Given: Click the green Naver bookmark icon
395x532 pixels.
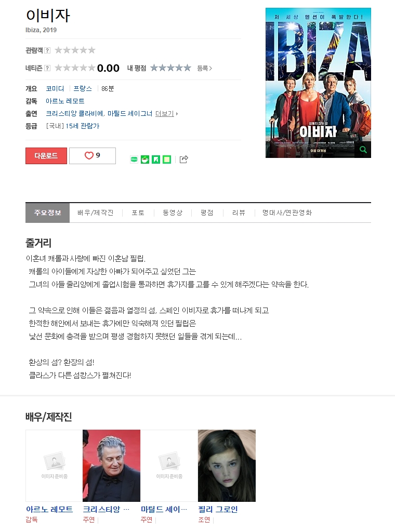Looking at the screenshot, I should [156, 159].
